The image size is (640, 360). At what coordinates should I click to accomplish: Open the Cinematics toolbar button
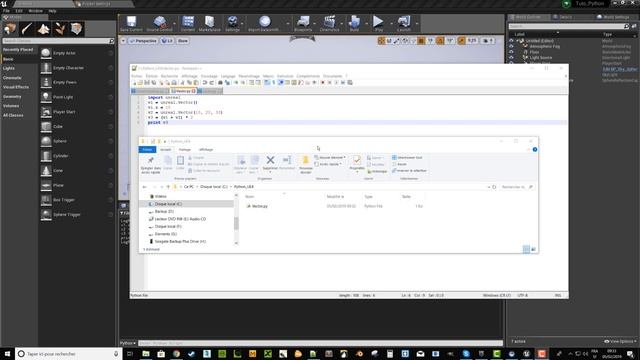pyautogui.click(x=329, y=24)
